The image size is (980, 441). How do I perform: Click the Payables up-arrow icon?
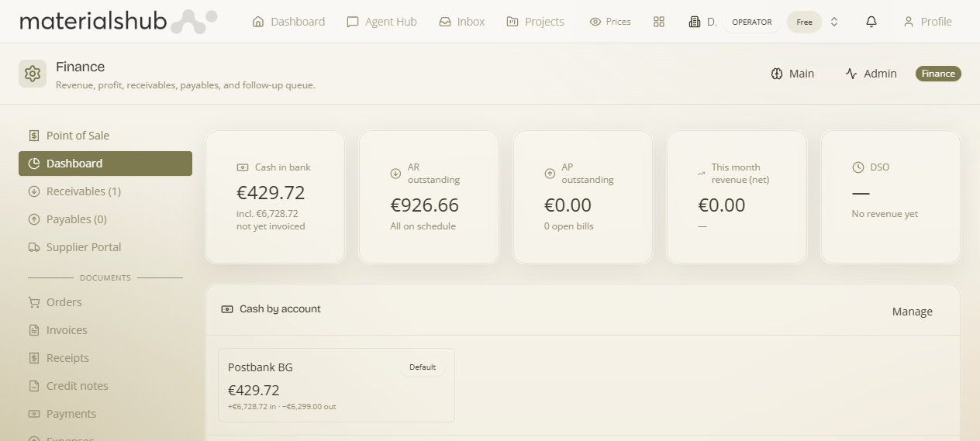click(33, 219)
